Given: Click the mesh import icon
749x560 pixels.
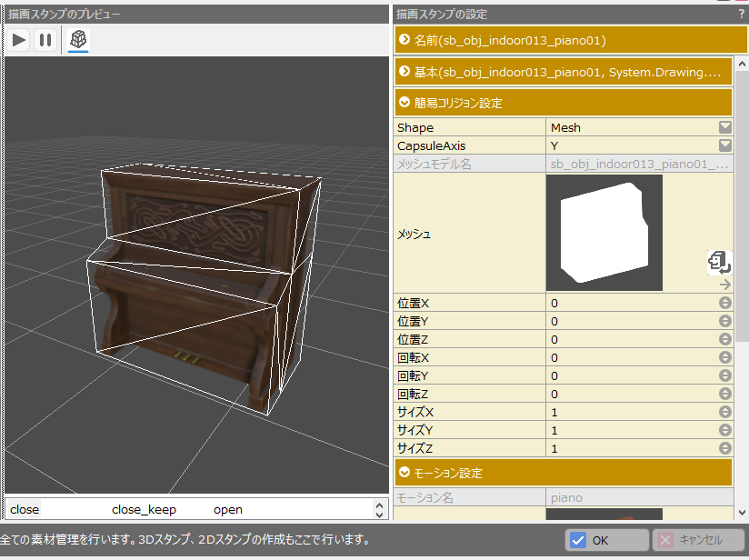Looking at the screenshot, I should coord(720,262).
